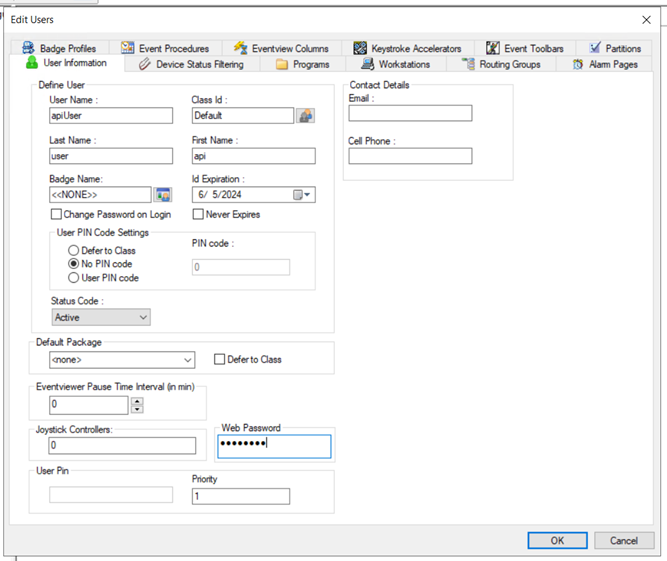Click the Cancel button
The height and width of the screenshot is (561, 667).
coord(624,540)
